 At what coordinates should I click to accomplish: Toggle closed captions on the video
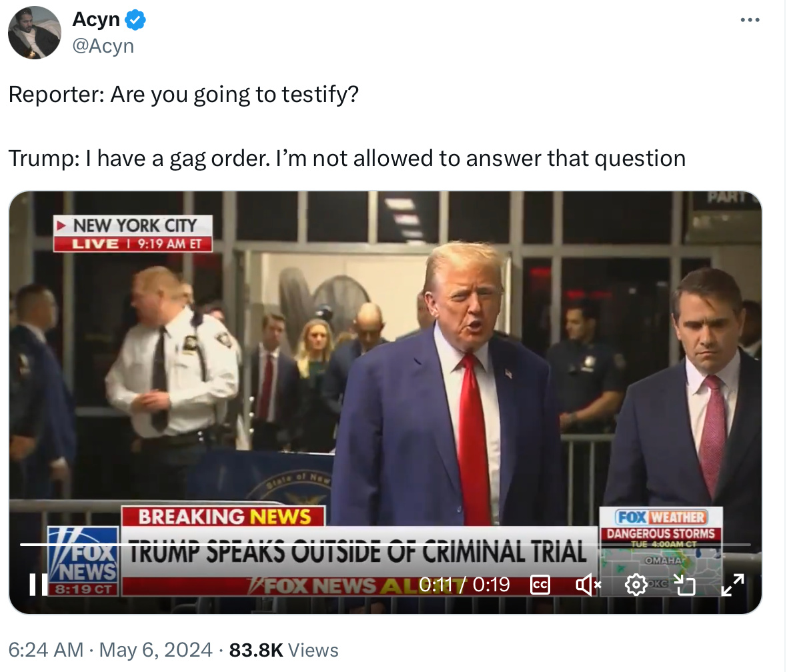(x=540, y=585)
